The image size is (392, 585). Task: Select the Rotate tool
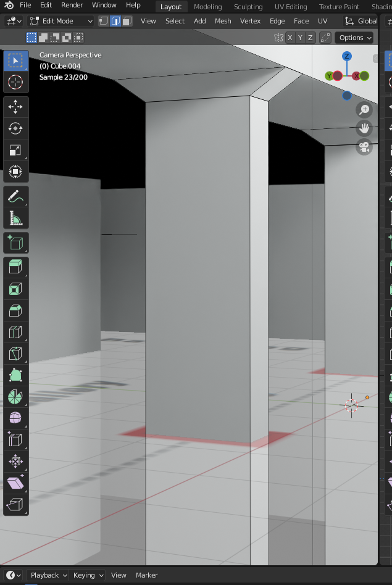[x=15, y=128]
